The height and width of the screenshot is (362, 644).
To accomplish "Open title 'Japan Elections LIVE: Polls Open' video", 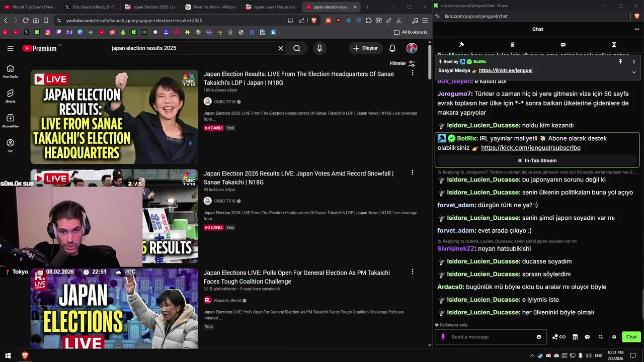I will pyautogui.click(x=296, y=277).
